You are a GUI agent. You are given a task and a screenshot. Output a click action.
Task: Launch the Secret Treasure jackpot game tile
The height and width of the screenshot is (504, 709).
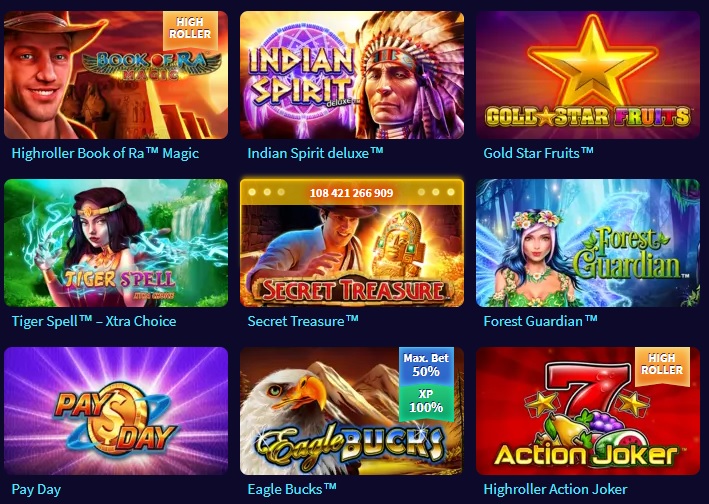click(352, 243)
